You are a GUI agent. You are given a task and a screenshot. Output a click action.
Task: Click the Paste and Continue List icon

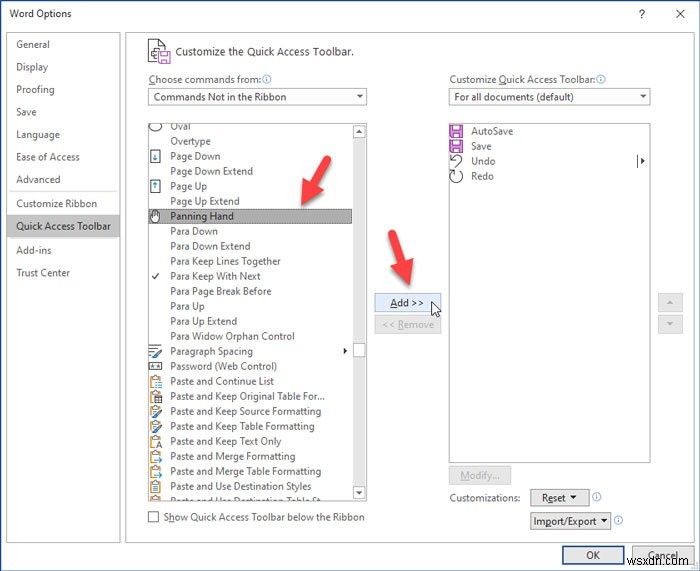coord(156,381)
